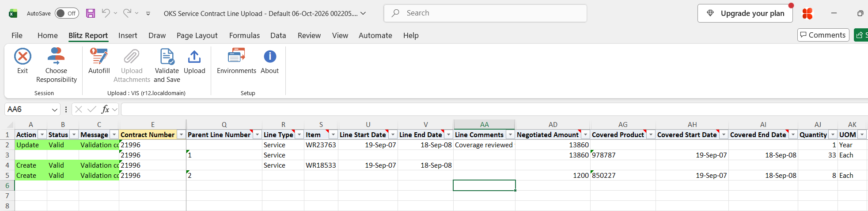Click the formula bar input

(x=494, y=109)
